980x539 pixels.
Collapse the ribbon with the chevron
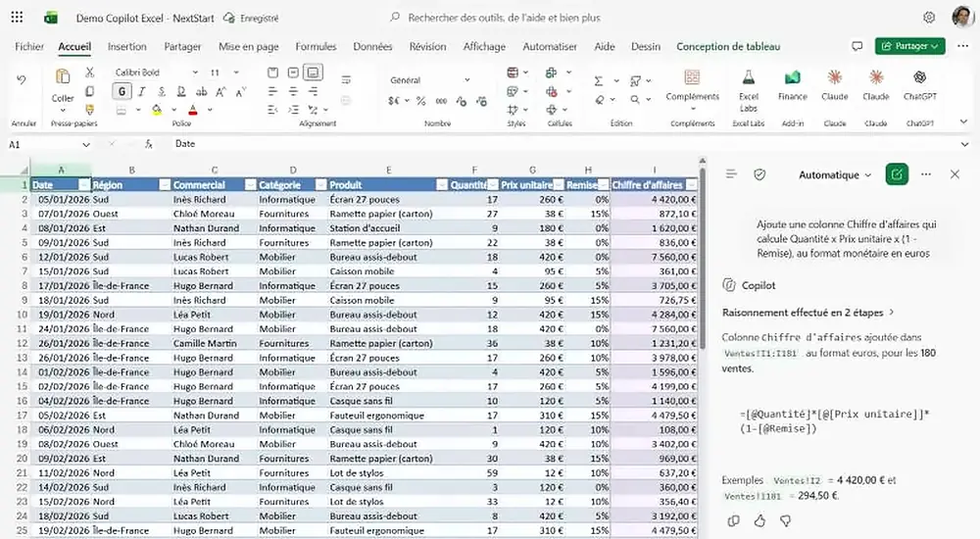(x=963, y=122)
